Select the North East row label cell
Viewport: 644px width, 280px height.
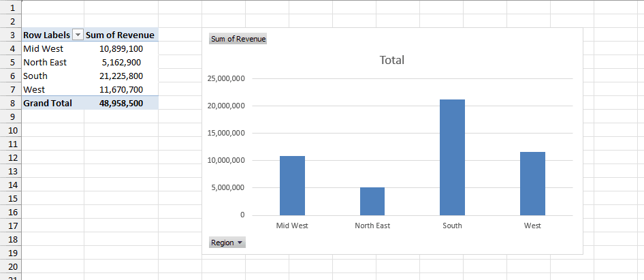(x=52, y=62)
